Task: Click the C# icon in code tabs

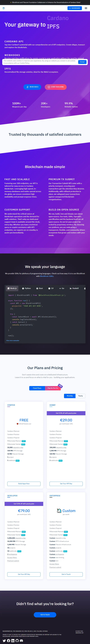Action: point(49,288)
